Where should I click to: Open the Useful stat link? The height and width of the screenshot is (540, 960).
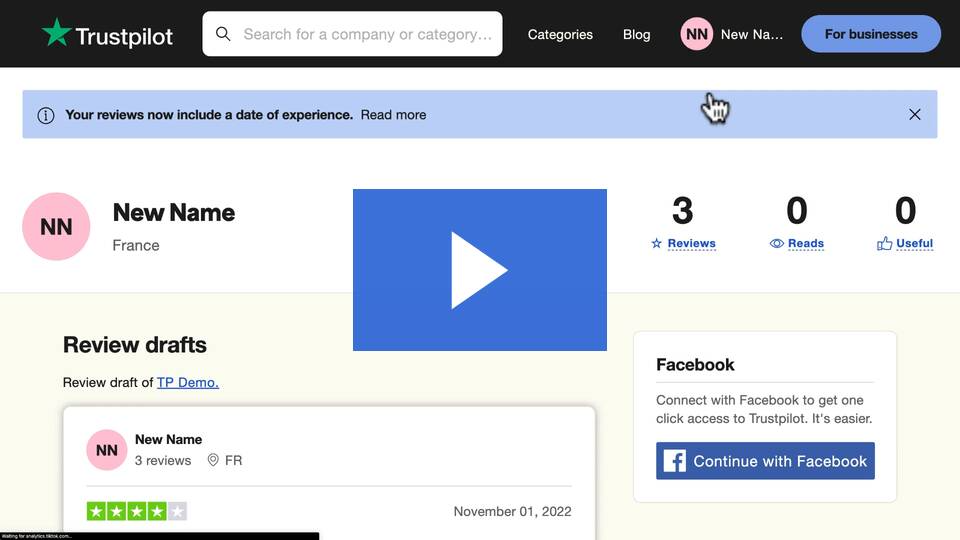915,243
